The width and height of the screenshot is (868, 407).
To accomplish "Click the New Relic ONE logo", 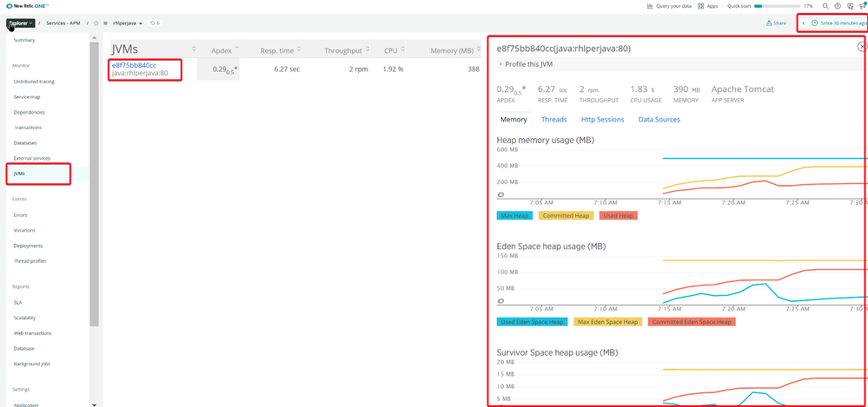I will click(x=25, y=6).
